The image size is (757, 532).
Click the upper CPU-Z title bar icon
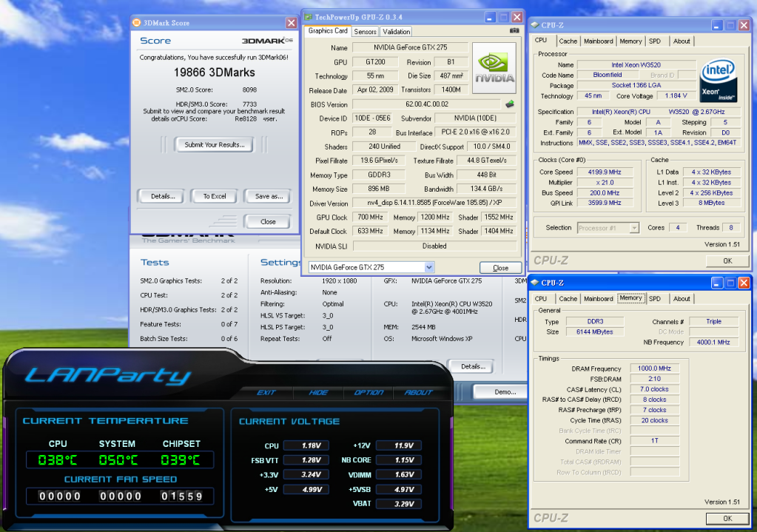point(534,24)
